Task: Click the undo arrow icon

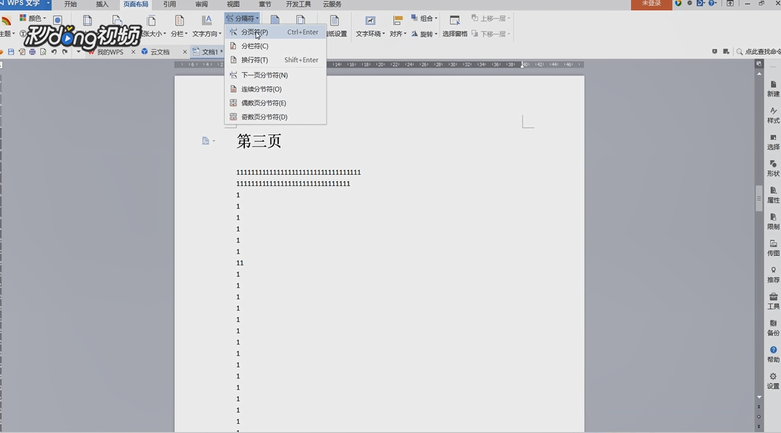Action: pyautogui.click(x=54, y=52)
